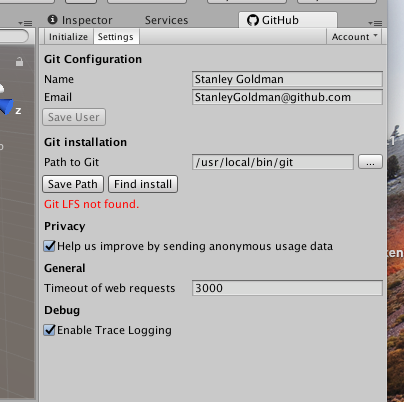Click the Privacy heading
404x402 pixels.
[x=65, y=226]
